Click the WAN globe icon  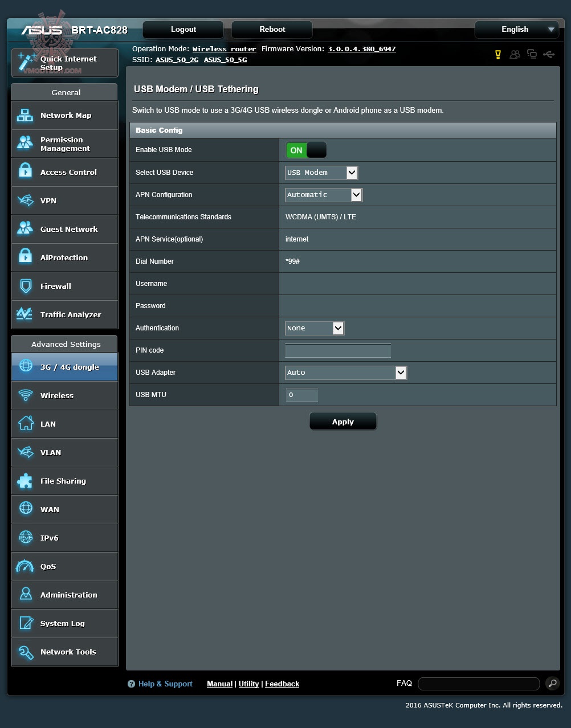point(26,509)
